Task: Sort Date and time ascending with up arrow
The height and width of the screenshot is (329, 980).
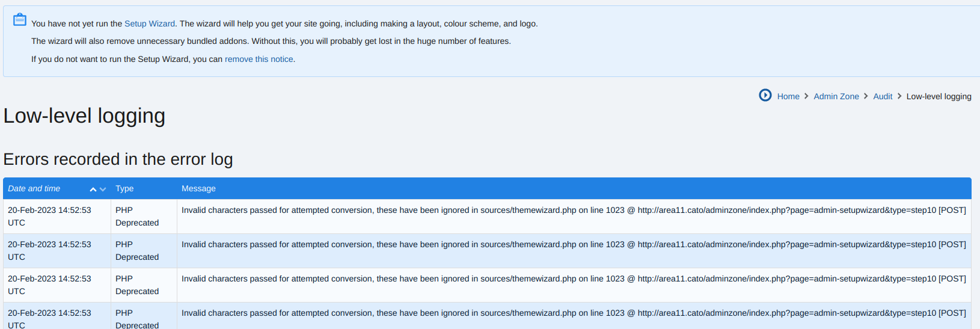Action: tap(93, 189)
